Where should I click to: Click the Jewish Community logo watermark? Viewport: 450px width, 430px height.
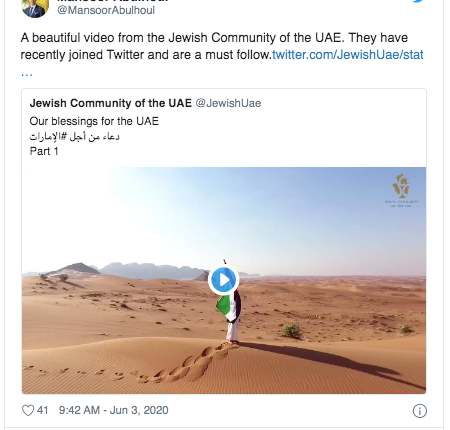click(401, 190)
